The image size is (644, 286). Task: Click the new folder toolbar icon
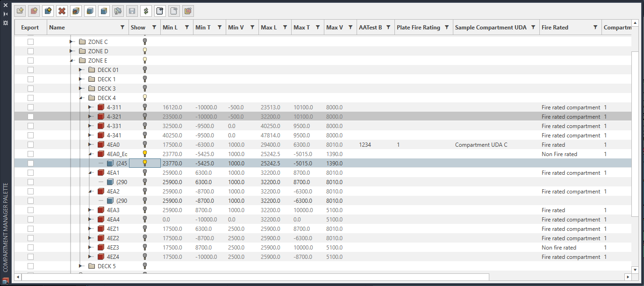click(20, 11)
